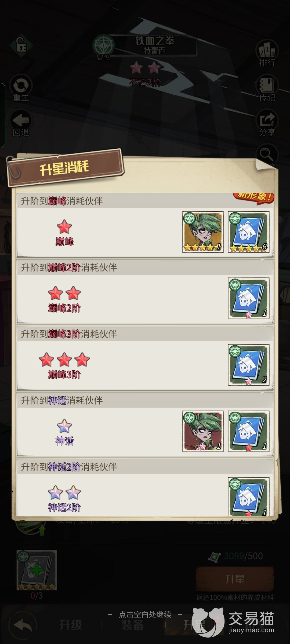
Task: Add material in the plus card slot
Action: pyautogui.click(x=37, y=570)
